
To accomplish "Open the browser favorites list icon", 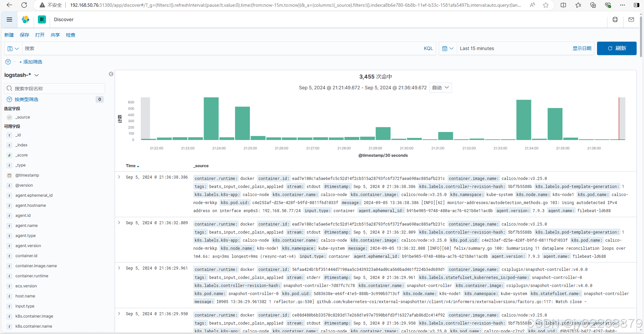I will 578,5.
